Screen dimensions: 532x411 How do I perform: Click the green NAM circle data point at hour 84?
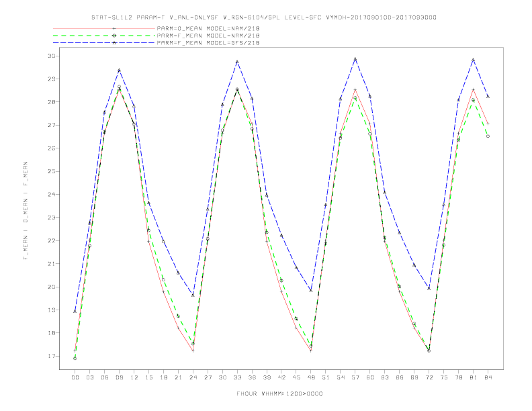point(488,136)
